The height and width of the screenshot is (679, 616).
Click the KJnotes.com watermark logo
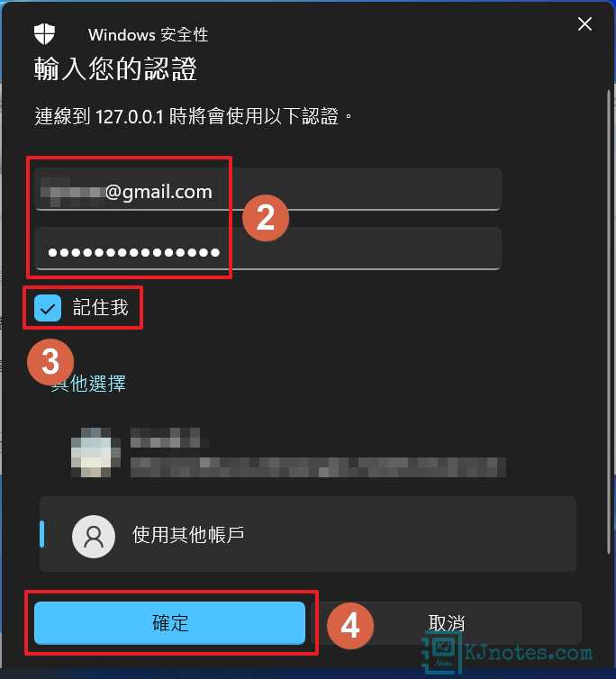tap(507, 652)
